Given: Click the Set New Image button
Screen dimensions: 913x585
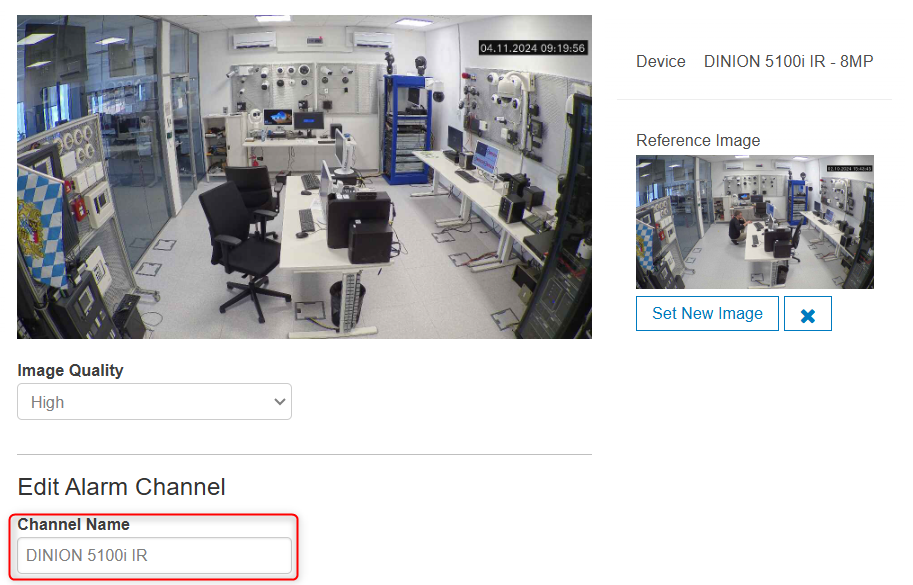Looking at the screenshot, I should (707, 314).
